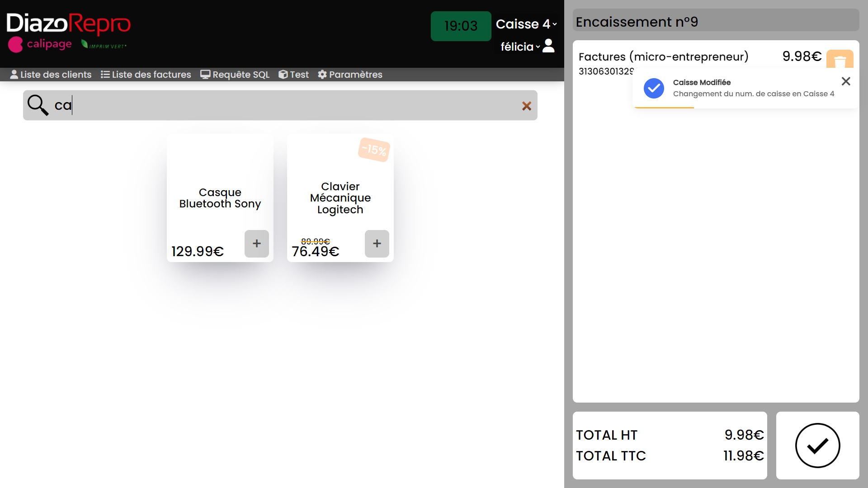Open Liste des factures menu
This screenshot has width=868, height=488.
point(146,75)
